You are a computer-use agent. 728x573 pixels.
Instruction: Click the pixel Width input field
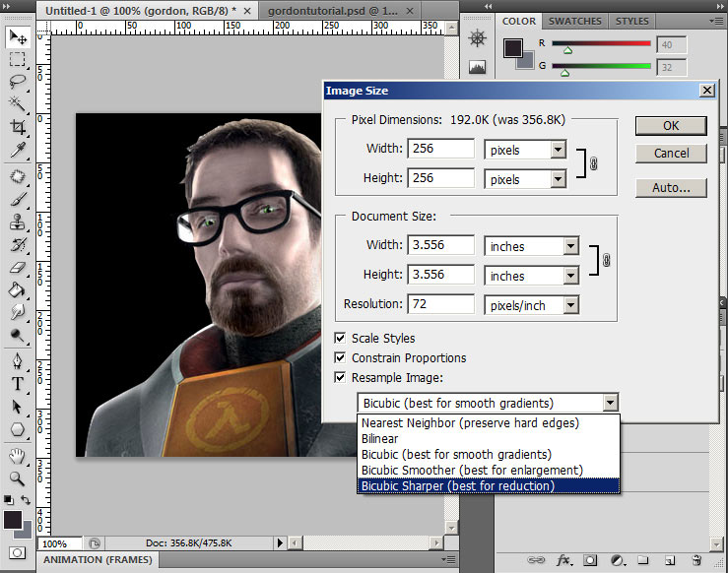[x=441, y=149]
